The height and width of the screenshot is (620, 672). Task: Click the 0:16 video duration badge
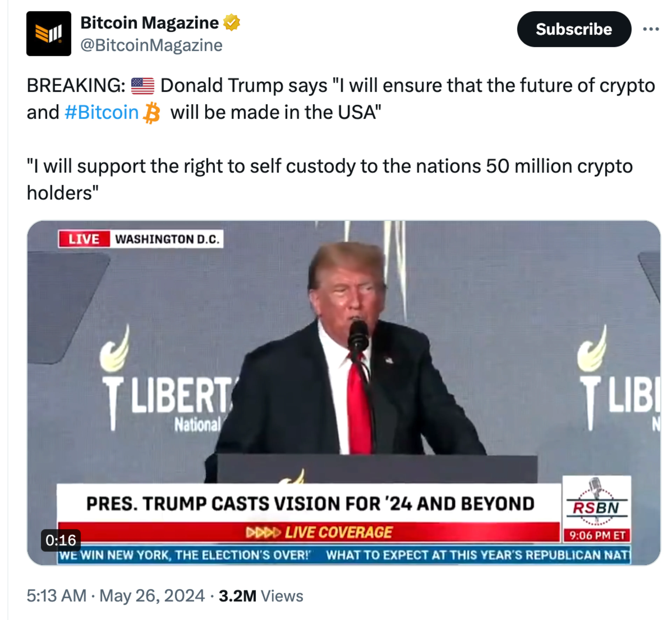(x=61, y=540)
